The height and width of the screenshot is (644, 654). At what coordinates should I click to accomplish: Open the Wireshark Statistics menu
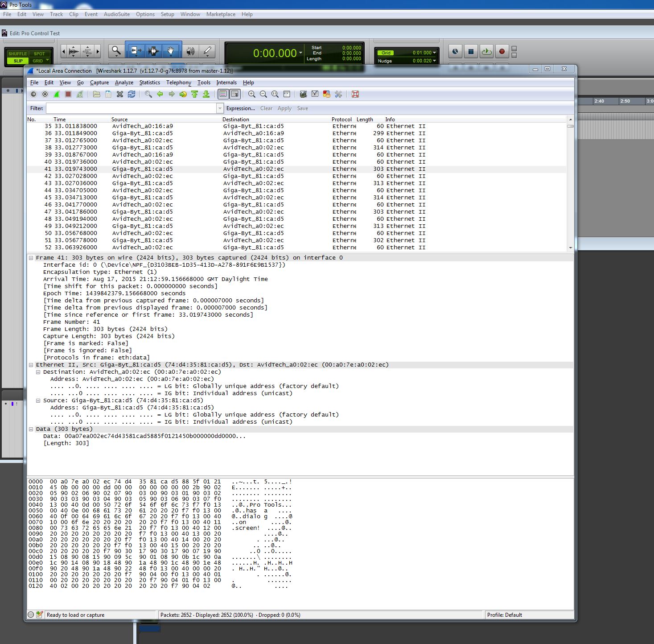(x=149, y=83)
